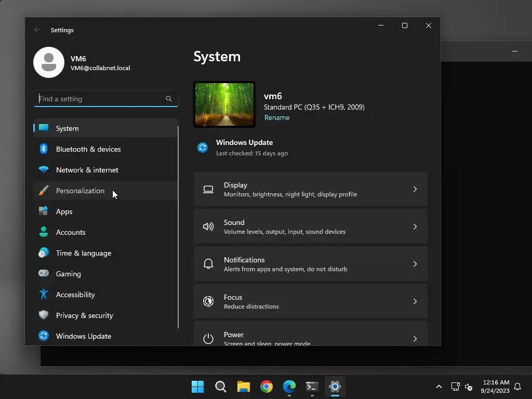
Task: Open the Windows Start menu
Action: pyautogui.click(x=198, y=387)
